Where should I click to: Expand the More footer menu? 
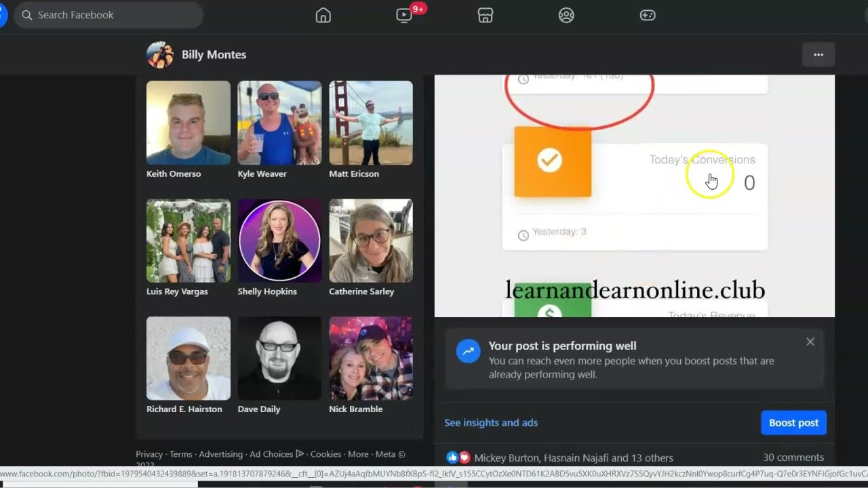click(358, 454)
